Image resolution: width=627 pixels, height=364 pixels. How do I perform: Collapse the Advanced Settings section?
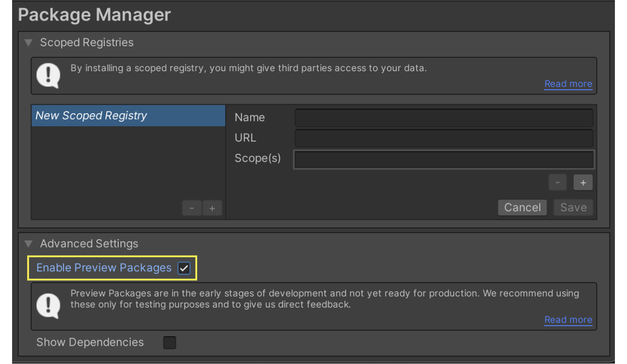(28, 243)
